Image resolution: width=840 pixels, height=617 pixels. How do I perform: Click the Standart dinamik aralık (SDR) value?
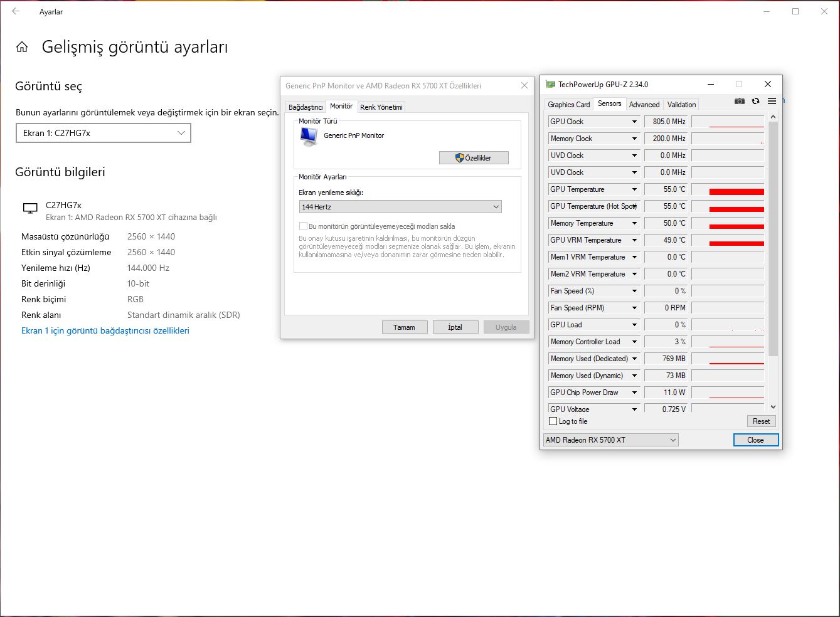[184, 315]
